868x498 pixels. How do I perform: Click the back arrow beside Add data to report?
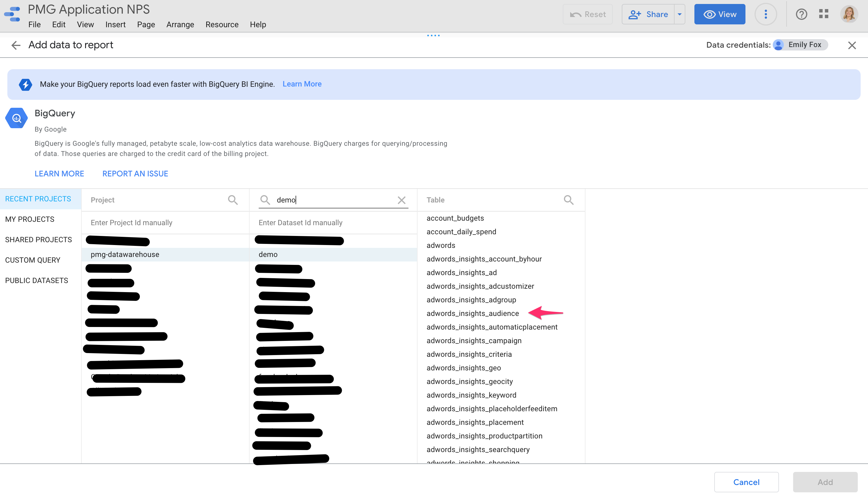point(16,45)
